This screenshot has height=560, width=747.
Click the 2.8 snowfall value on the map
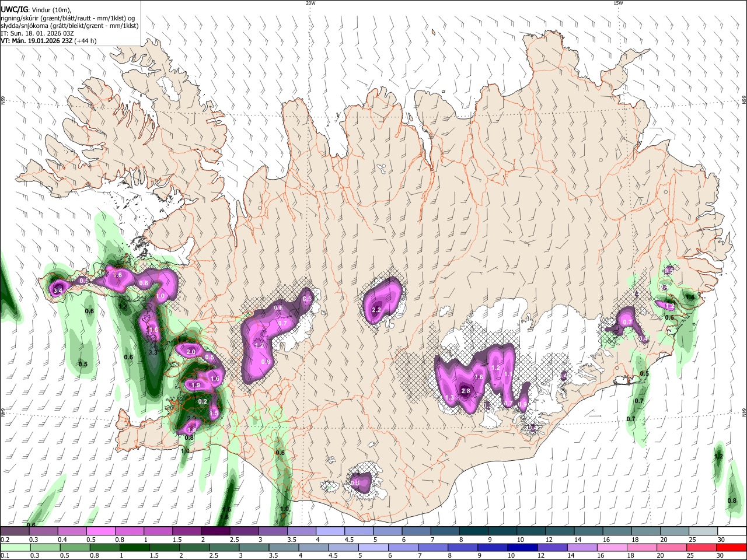point(466,391)
